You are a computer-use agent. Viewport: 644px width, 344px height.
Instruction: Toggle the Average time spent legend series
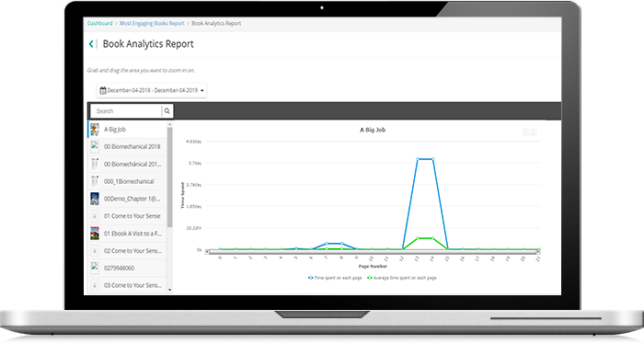click(x=402, y=278)
